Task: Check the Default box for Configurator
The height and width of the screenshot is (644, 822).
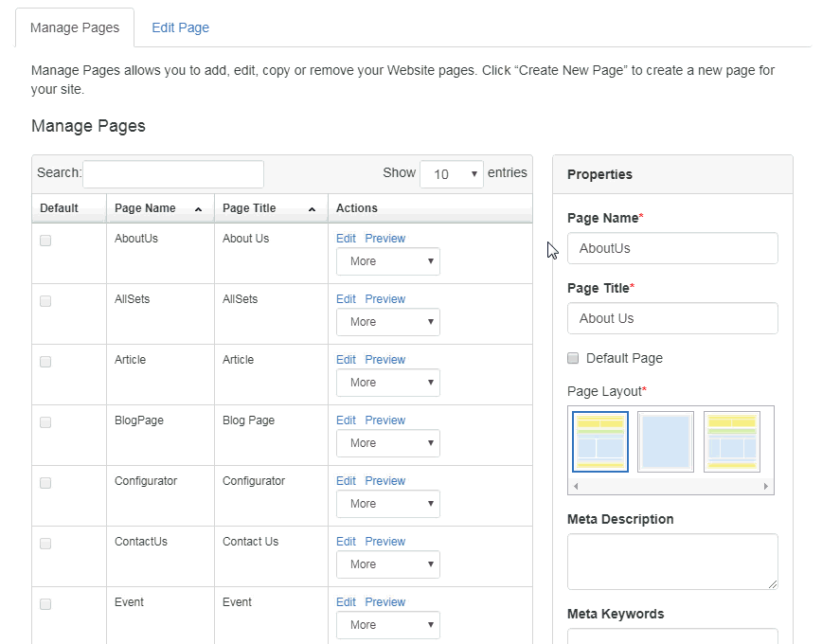Action: point(45,483)
